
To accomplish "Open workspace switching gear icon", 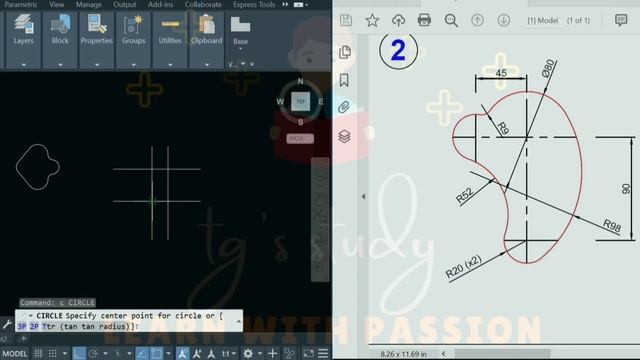I will 248,353.
